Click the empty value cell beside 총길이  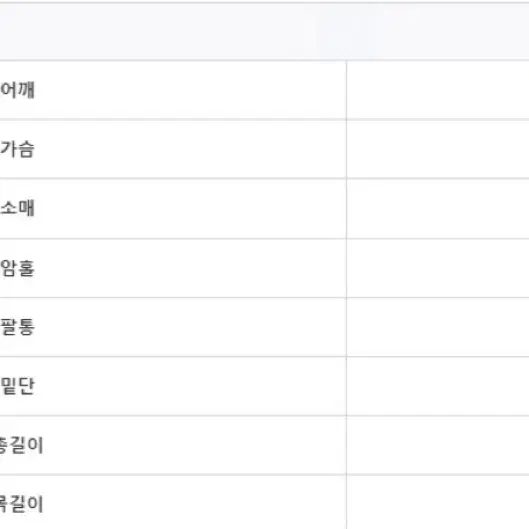point(438,445)
